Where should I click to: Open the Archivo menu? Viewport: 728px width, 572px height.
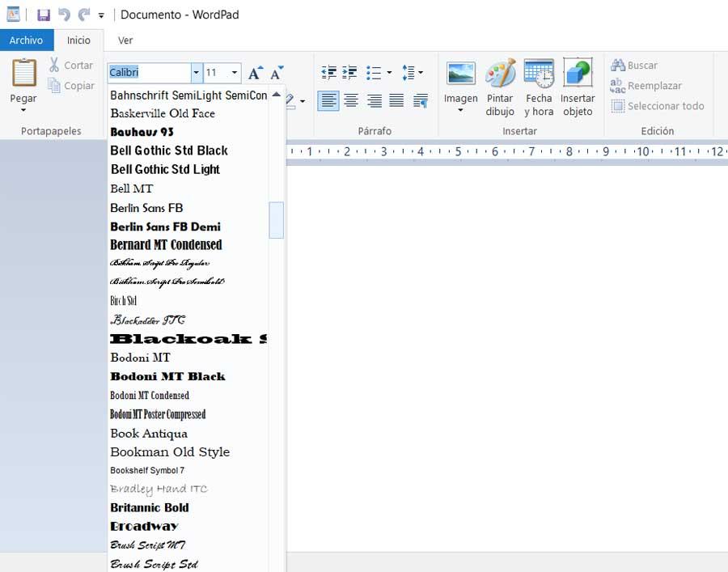pyautogui.click(x=27, y=40)
